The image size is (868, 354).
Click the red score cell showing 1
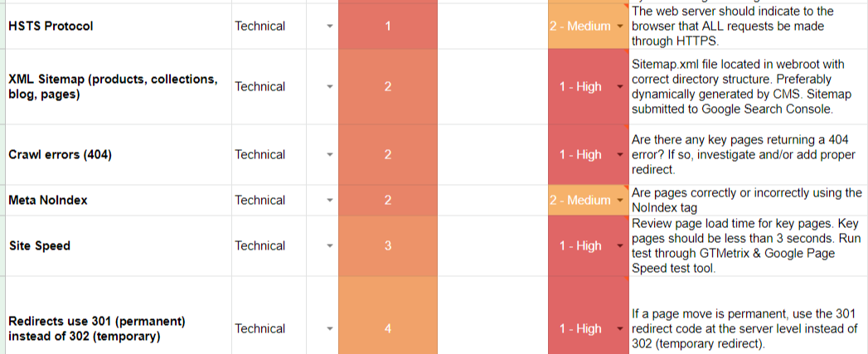pyautogui.click(x=388, y=27)
